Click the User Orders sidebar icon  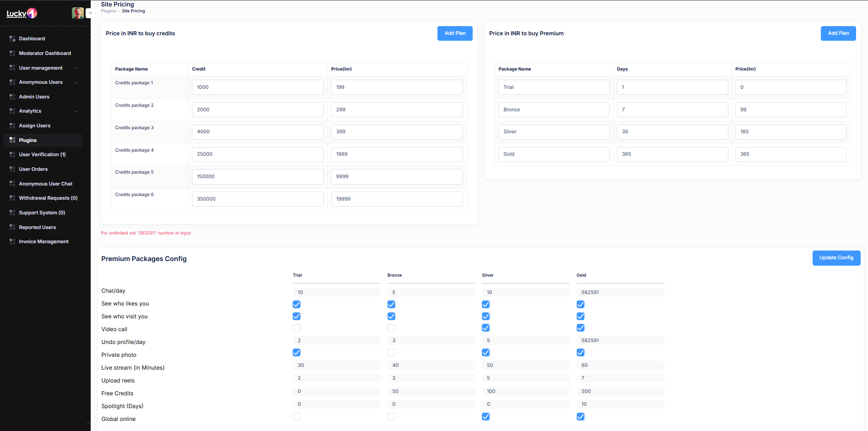(12, 169)
